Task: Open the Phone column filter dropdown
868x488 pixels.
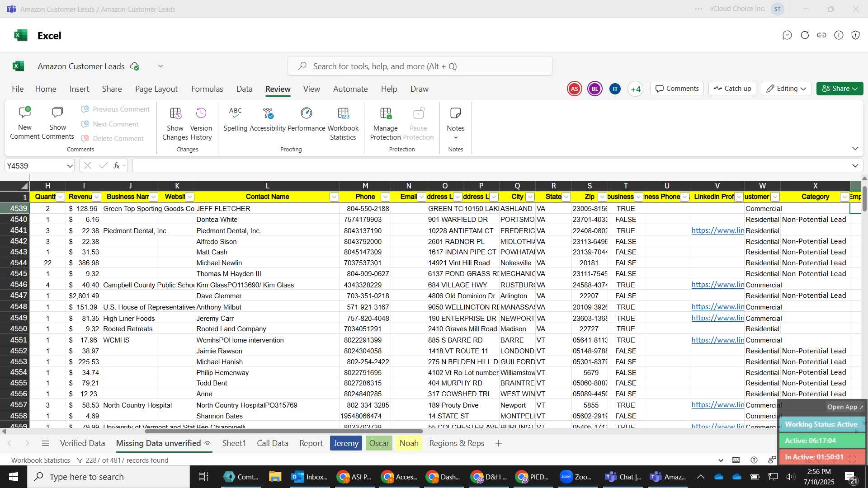Action: point(385,197)
